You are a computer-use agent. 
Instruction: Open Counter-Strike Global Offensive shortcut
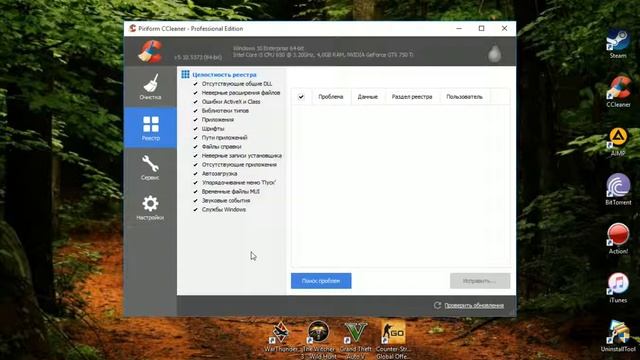(393, 339)
